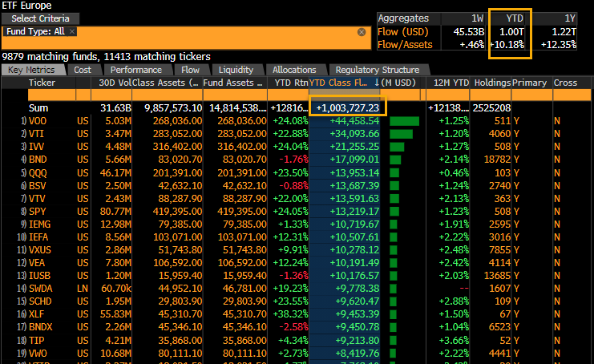
Task: Open the Allocations tab
Action: (x=294, y=70)
